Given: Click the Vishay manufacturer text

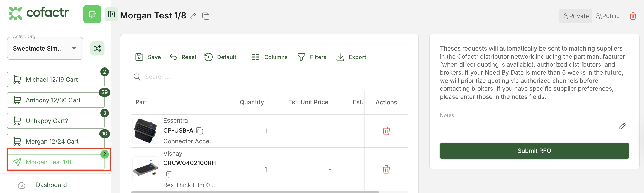Looking at the screenshot, I should tap(173, 153).
